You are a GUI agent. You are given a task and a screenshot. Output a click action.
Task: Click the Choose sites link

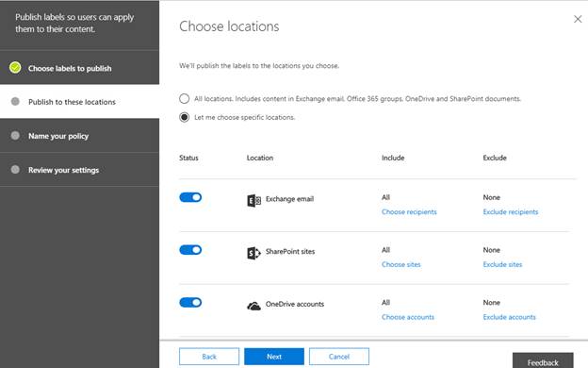(x=400, y=264)
